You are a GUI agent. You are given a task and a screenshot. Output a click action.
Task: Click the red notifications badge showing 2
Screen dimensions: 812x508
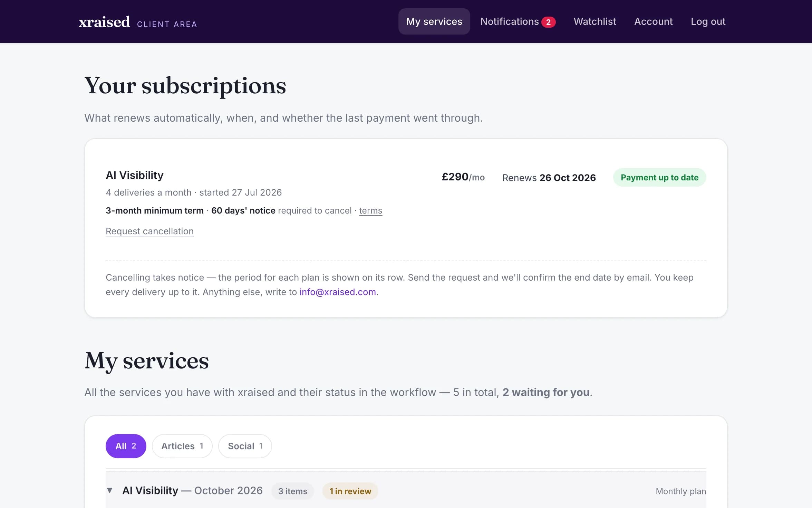tap(548, 22)
